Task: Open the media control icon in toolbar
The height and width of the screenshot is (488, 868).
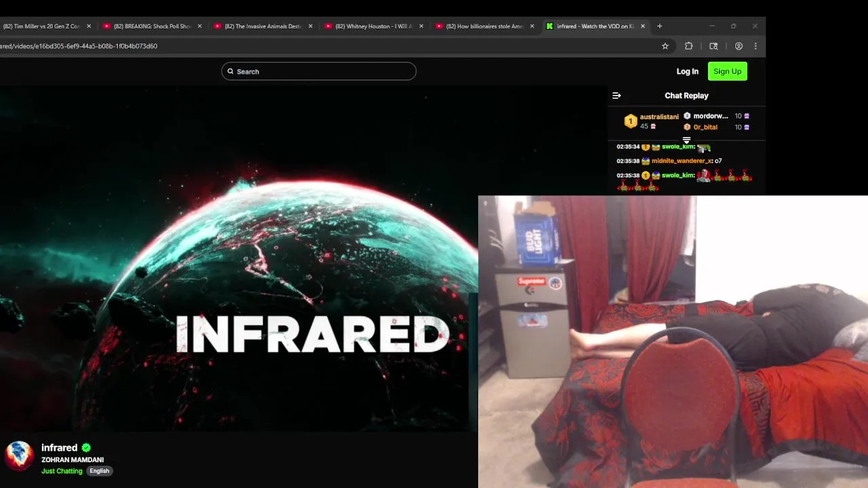Action: [x=713, y=46]
